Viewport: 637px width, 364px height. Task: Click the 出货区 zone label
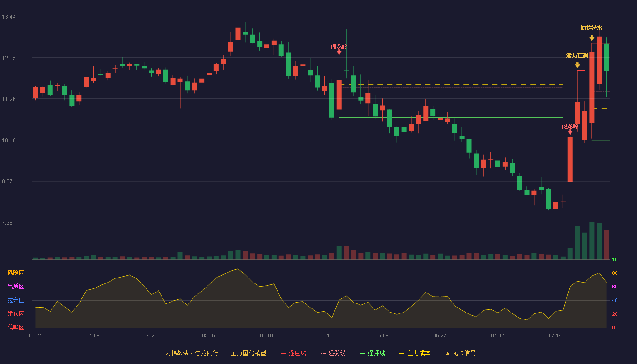click(x=15, y=287)
